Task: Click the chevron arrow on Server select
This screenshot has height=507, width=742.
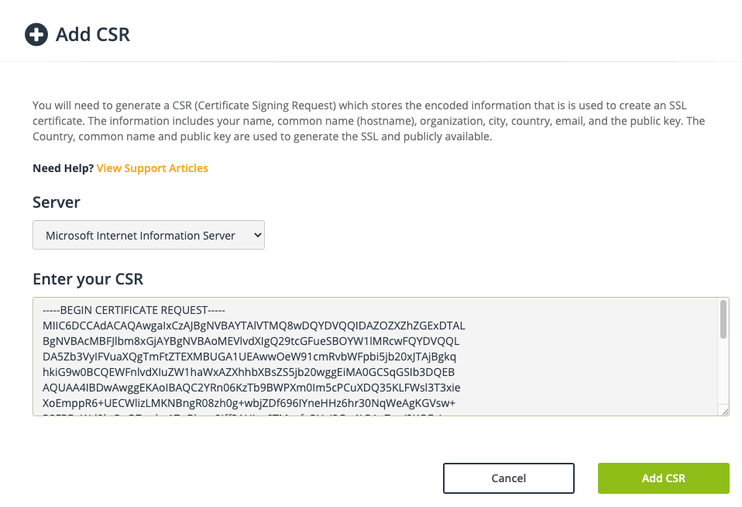Action: pyautogui.click(x=257, y=235)
